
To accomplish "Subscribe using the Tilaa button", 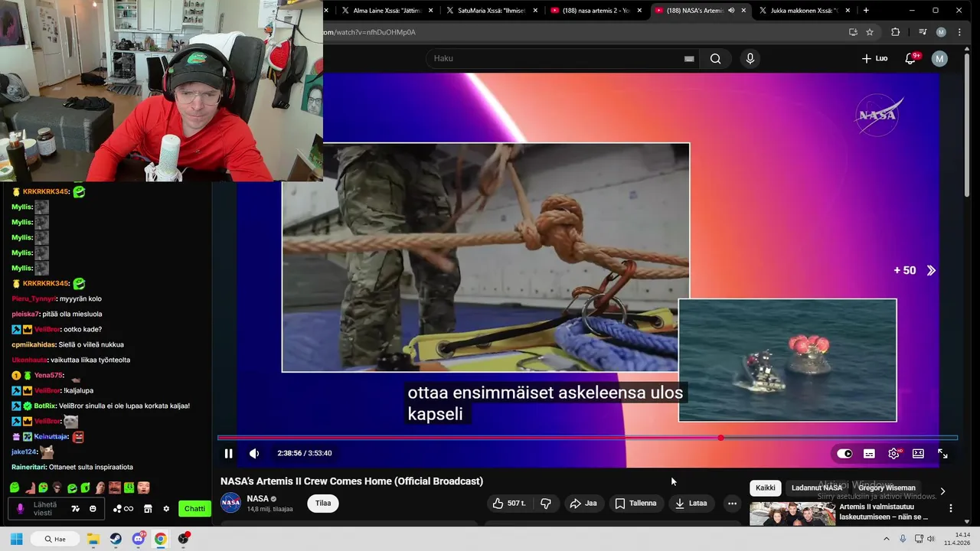I will point(323,503).
